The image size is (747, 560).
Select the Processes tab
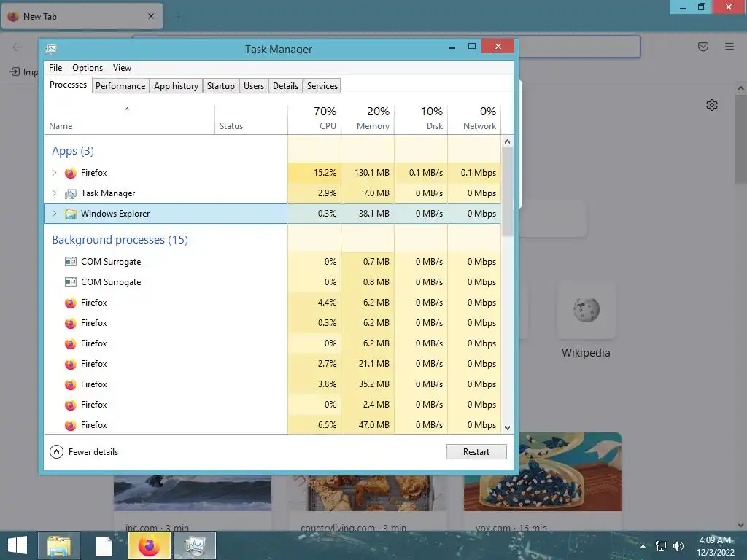[x=68, y=85]
